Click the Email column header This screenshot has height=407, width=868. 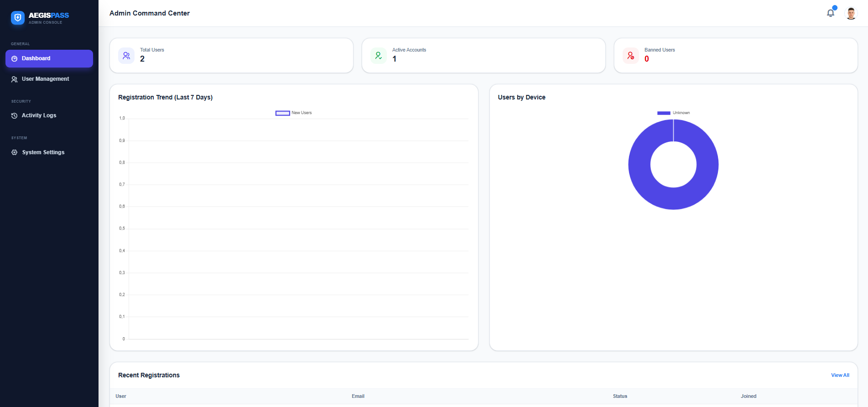(358, 396)
